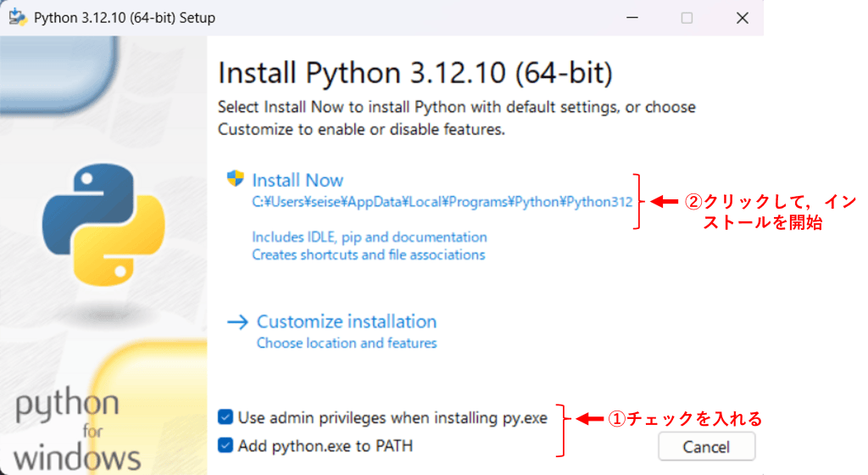
Task: Toggle Use admin privileges when installing py.exe
Action: [x=225, y=416]
